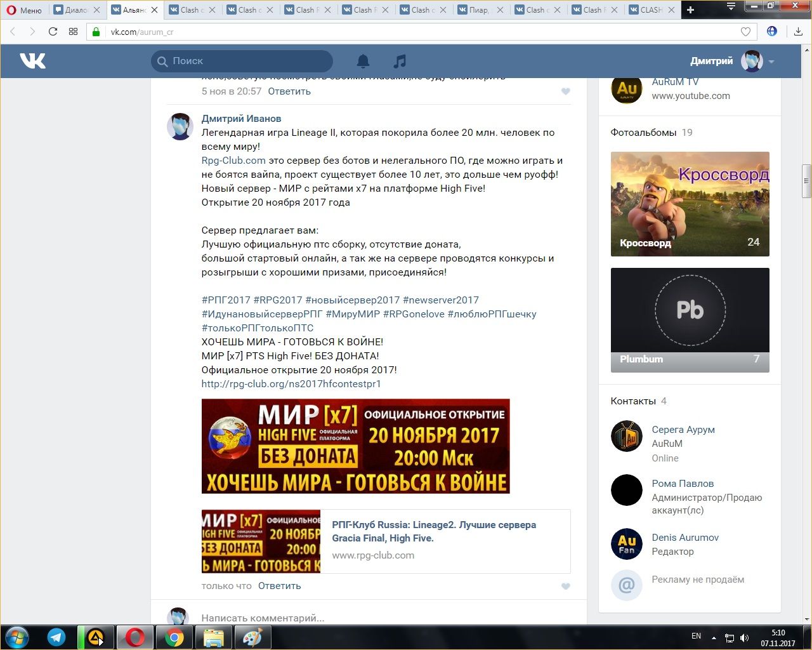Open File Explorer taskbar icon

point(213,637)
